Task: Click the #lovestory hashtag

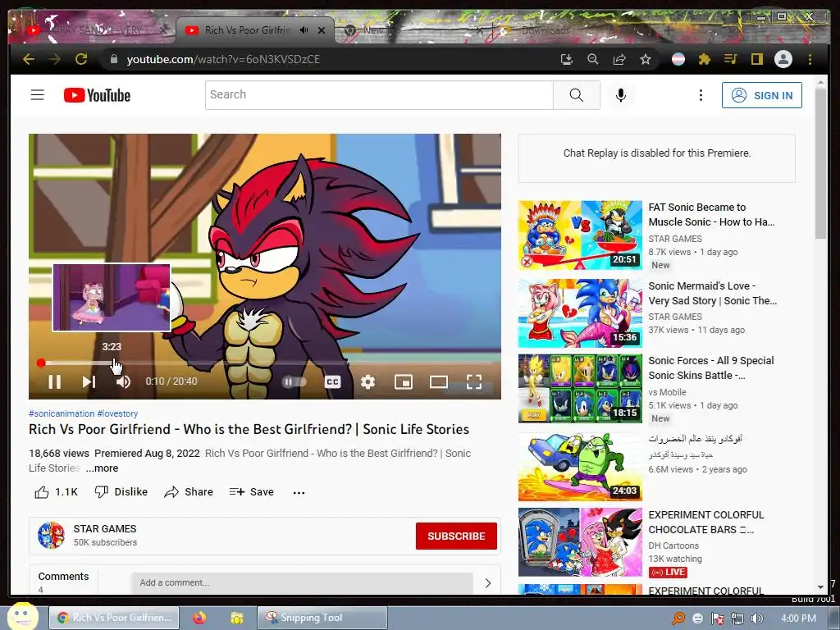Action: pos(117,413)
